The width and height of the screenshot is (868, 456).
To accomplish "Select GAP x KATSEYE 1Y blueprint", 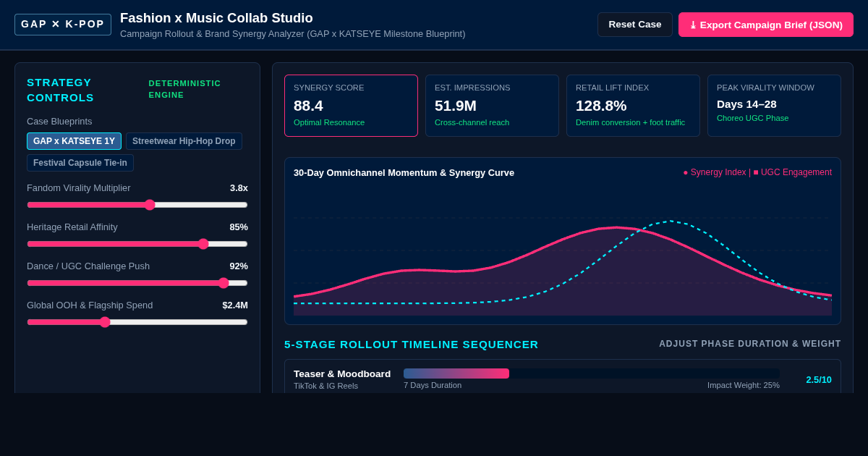I will point(74,141).
